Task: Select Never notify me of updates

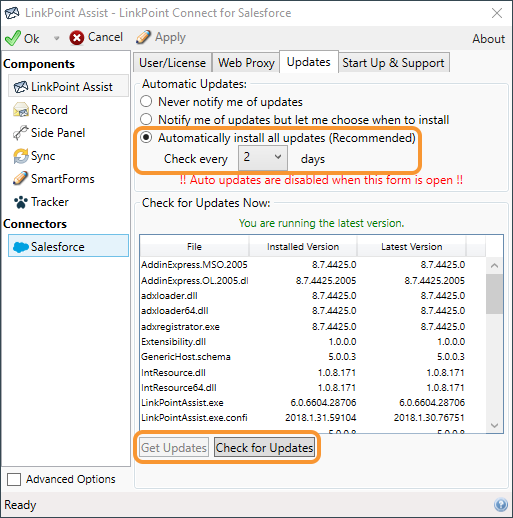Action: point(146,101)
